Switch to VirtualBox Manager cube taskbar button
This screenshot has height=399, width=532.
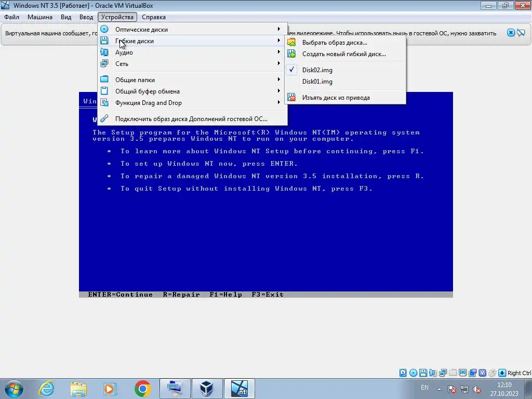click(x=207, y=389)
